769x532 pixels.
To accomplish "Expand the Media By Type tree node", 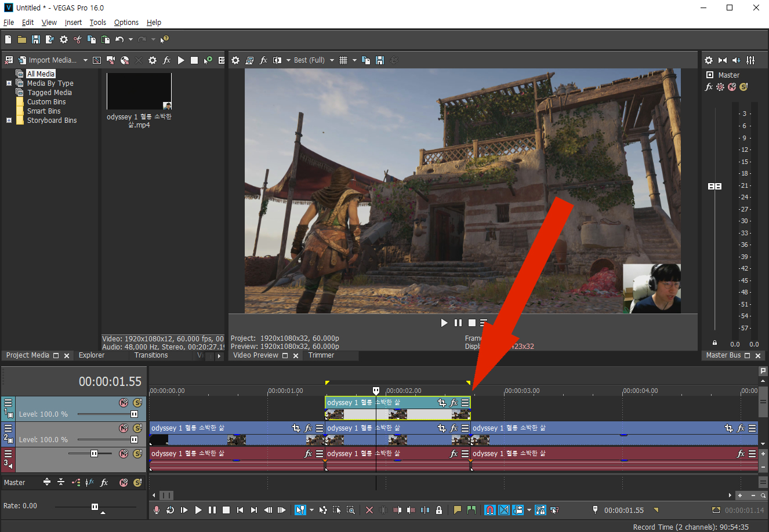I will point(9,83).
